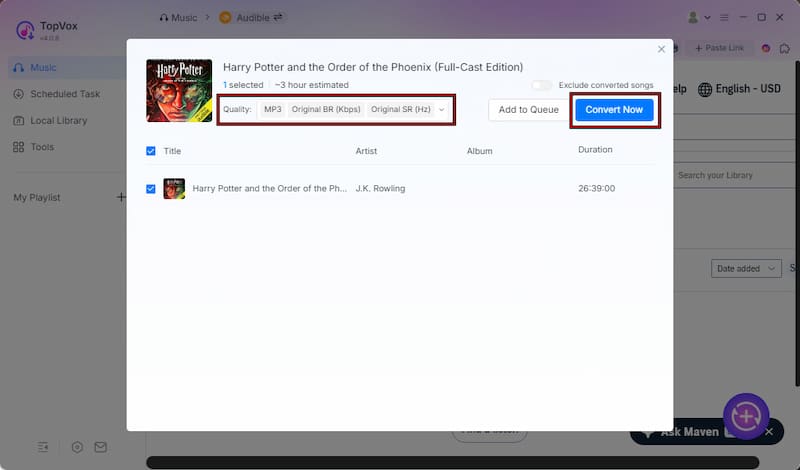800x470 pixels.
Task: Uncheck the Harry Potter track checkbox
Action: 151,189
